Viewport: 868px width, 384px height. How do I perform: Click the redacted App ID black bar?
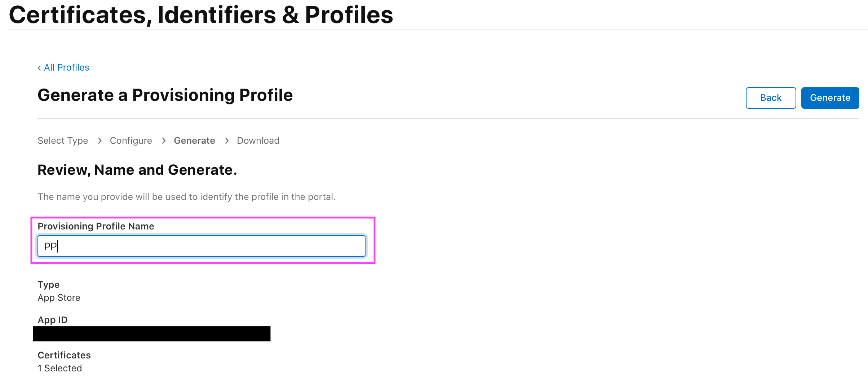tap(151, 334)
